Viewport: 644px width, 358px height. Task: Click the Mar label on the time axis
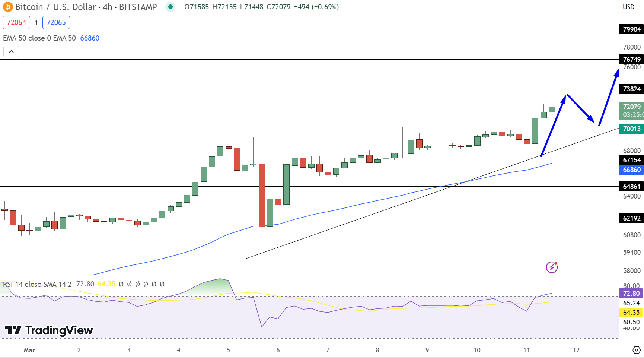(x=29, y=350)
